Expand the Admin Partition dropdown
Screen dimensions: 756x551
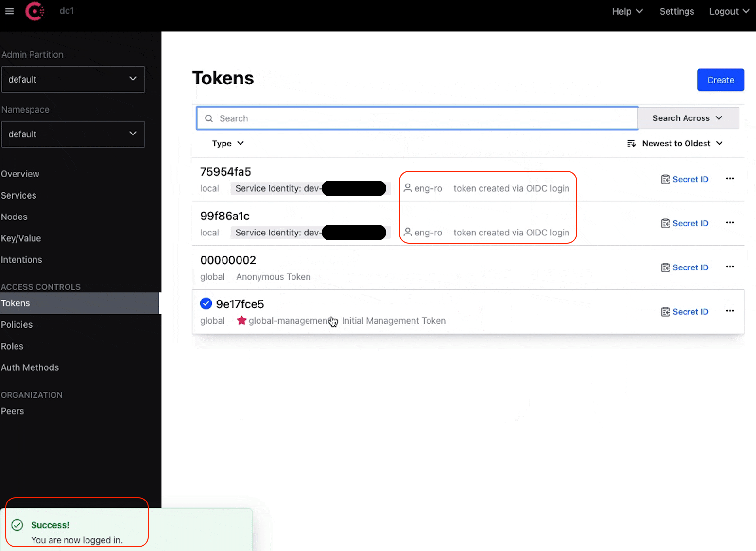[x=73, y=79]
